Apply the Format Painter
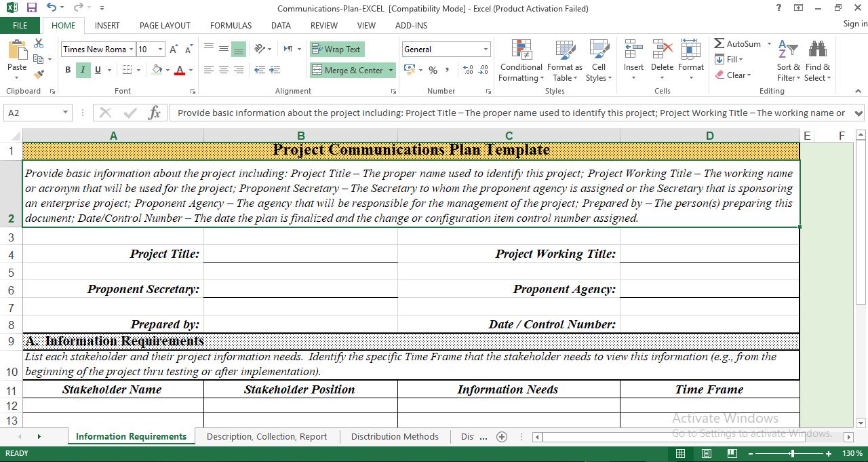The width and height of the screenshot is (868, 462). tap(39, 73)
